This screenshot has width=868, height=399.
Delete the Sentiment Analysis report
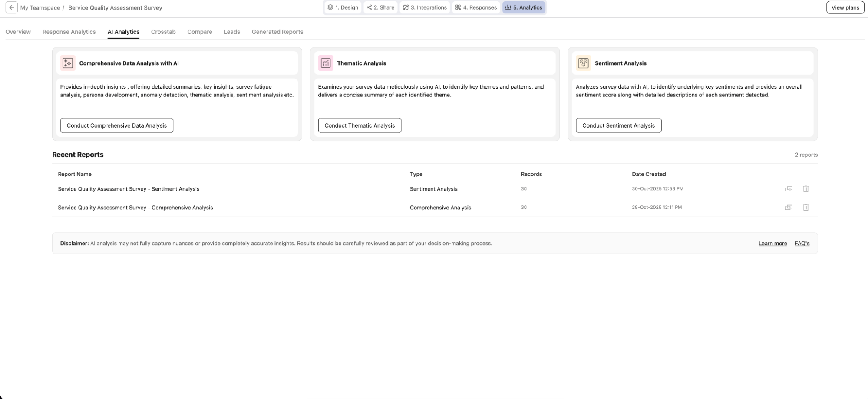806,189
